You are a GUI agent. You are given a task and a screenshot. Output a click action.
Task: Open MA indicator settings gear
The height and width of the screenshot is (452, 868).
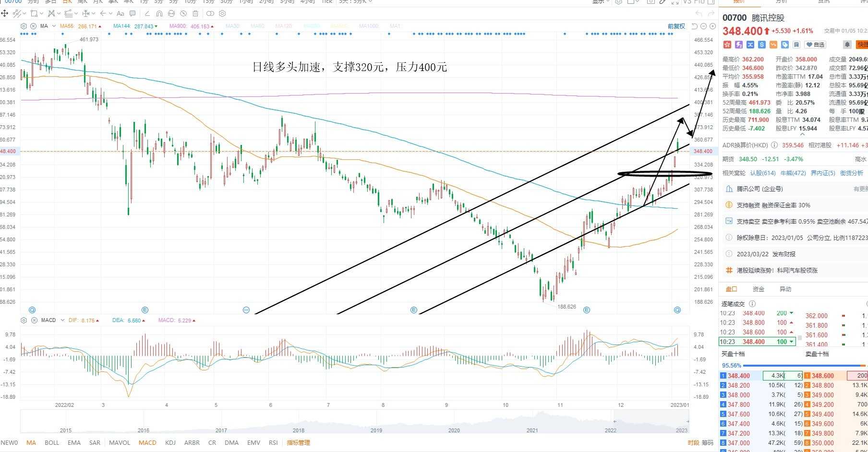[x=24, y=26]
